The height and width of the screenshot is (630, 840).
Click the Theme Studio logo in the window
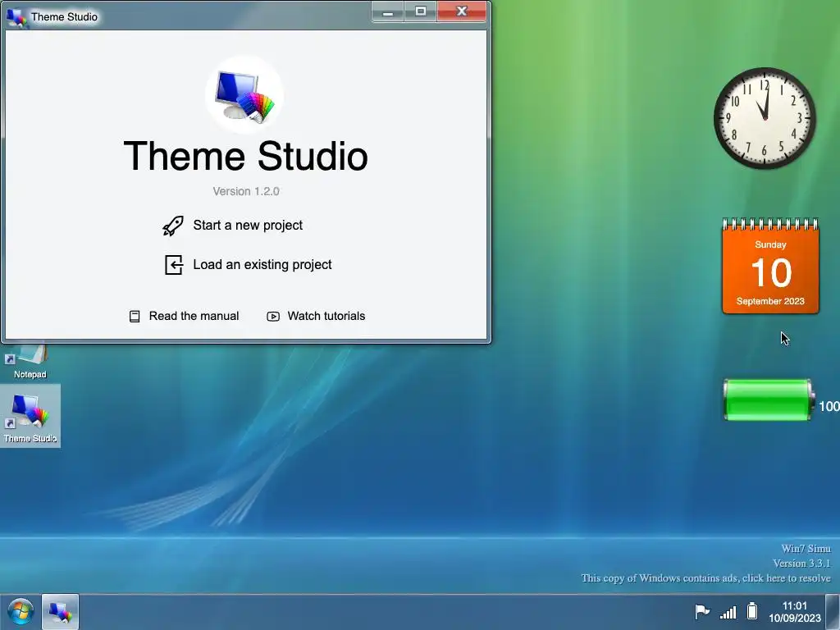click(x=244, y=95)
